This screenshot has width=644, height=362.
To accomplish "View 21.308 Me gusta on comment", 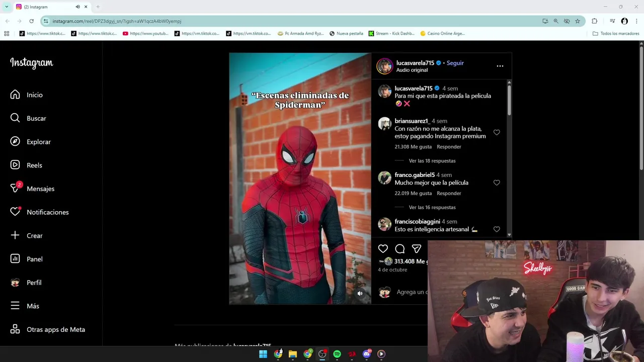I will pyautogui.click(x=413, y=147).
